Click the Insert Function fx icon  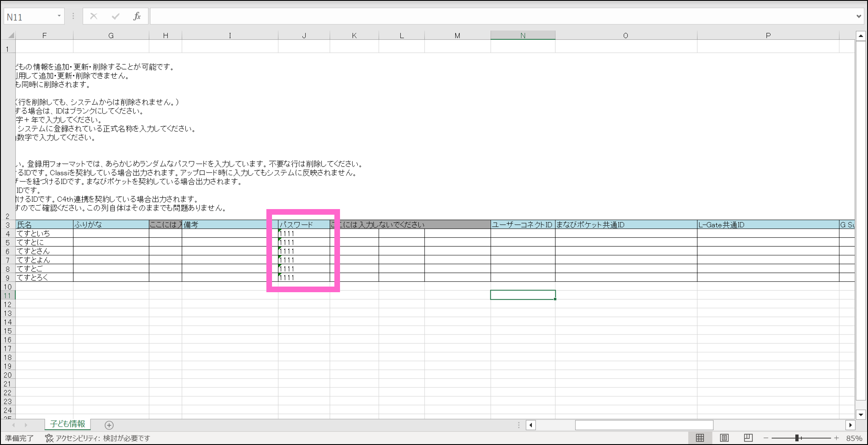[137, 16]
